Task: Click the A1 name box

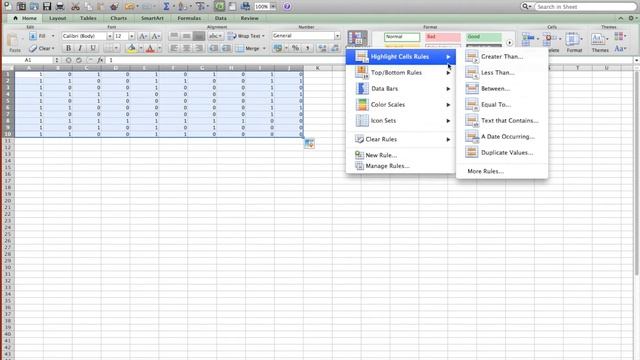Action: pos(28,60)
